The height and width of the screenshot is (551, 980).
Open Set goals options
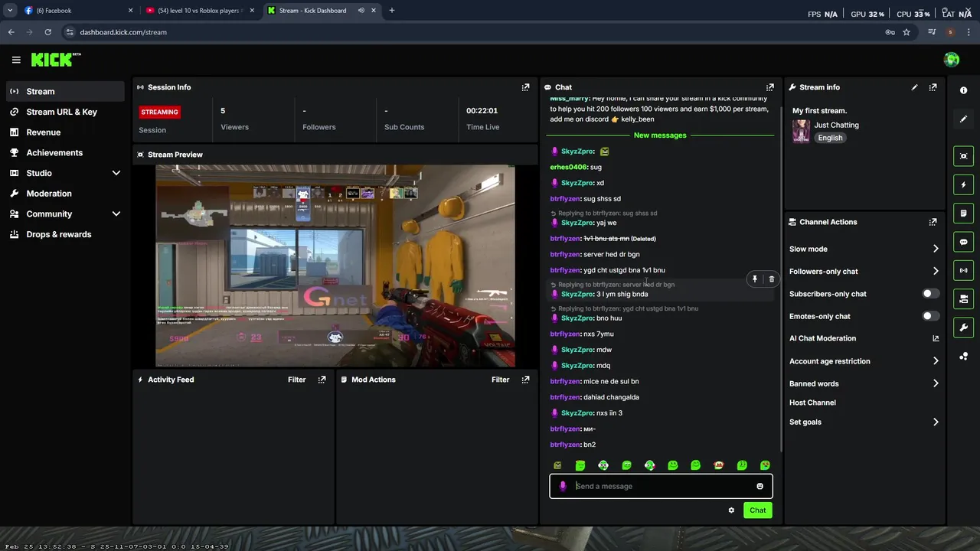(x=864, y=422)
